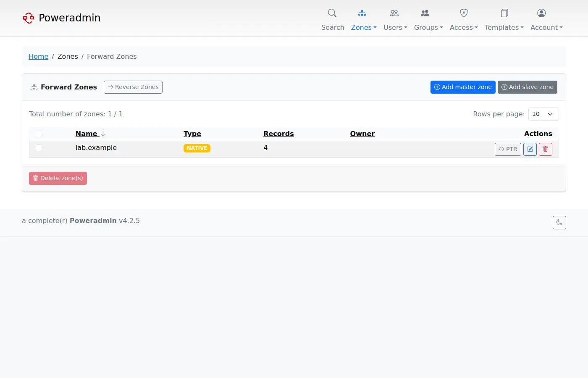Screen dimensions: 588x378
Task: Check the lab.example row checkbox
Action: pyautogui.click(x=39, y=148)
